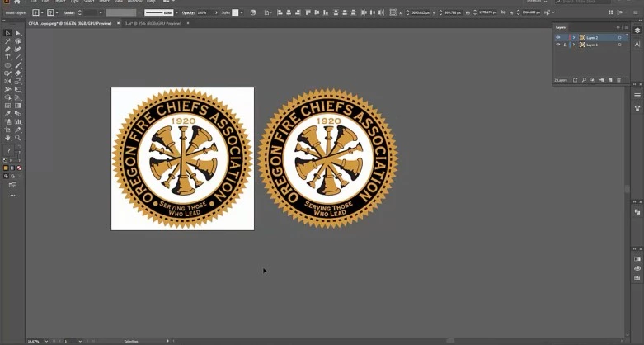644x345 pixels.
Task: Open the Window menu
Action: [x=134, y=2]
